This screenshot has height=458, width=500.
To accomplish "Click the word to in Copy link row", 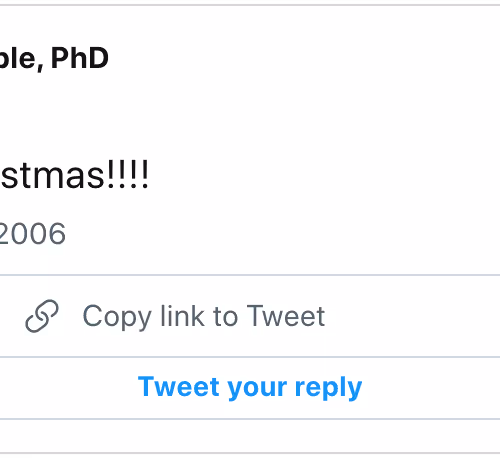I will coord(225,316).
